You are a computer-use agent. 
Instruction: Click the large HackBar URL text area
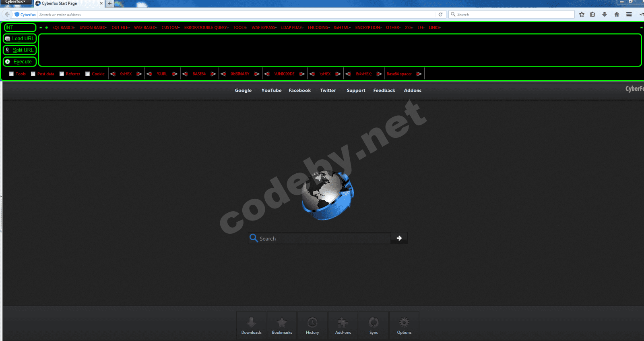pos(340,50)
